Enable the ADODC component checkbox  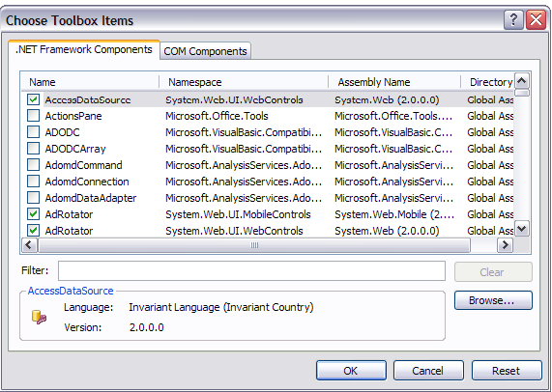point(34,132)
